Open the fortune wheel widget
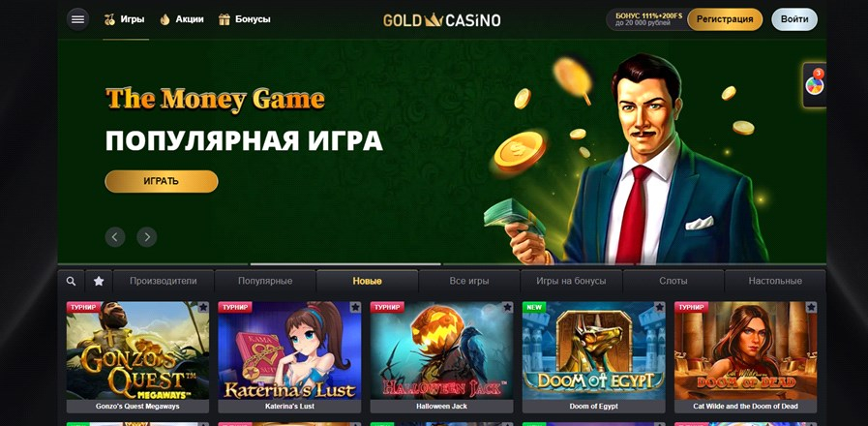Viewport: 868px width, 426px height. [x=815, y=85]
